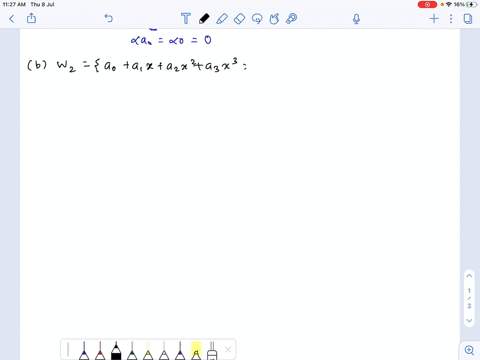Go to next page with down chevron
The image size is (480, 360).
(469, 321)
